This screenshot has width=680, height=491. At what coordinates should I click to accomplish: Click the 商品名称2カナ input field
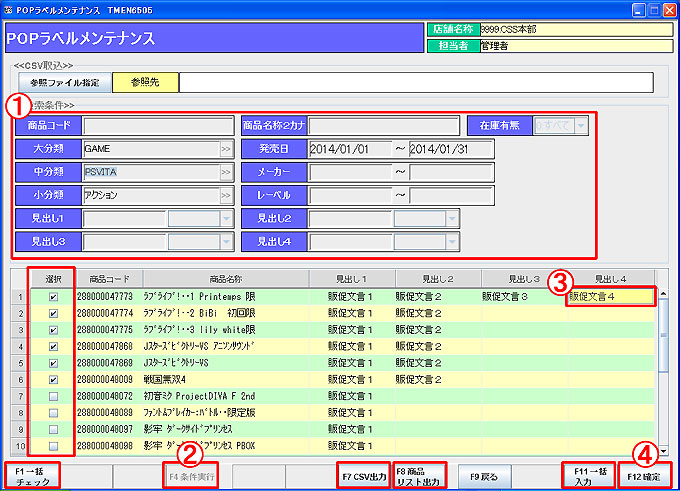point(384,125)
